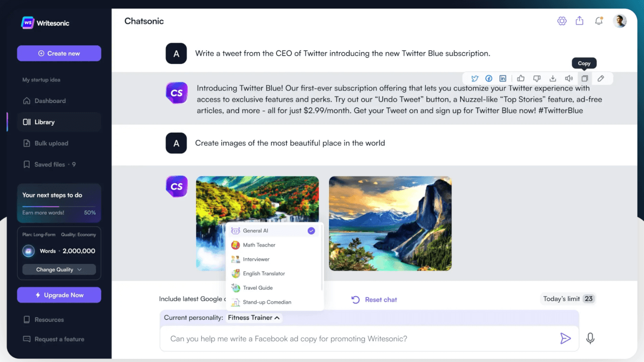The image size is (644, 362).
Task: Click the Reset chat link
Action: tap(381, 300)
